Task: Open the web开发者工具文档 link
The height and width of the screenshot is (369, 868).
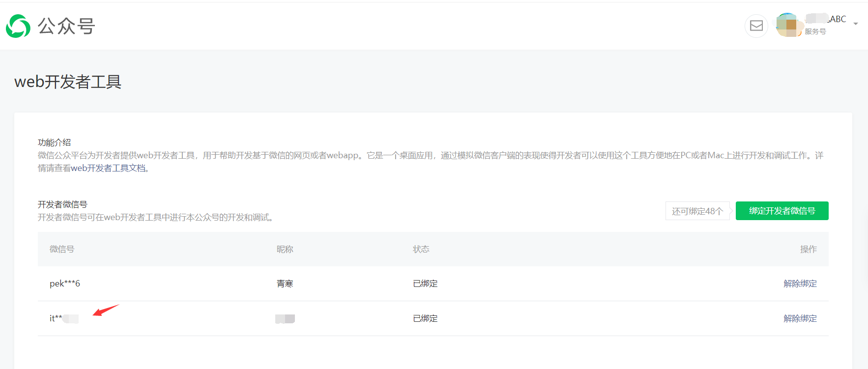Action: 108,168
